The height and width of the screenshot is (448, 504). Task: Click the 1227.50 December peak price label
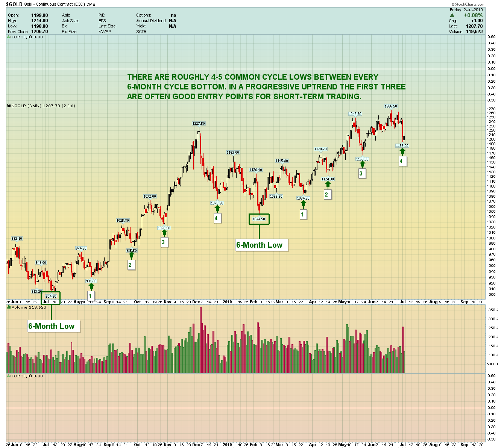point(199,124)
